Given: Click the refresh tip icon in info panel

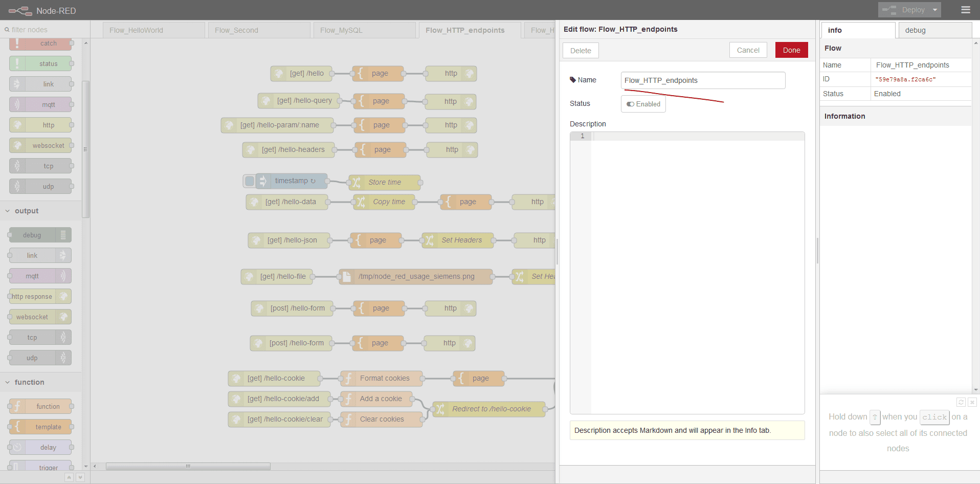Looking at the screenshot, I should coord(961,402).
